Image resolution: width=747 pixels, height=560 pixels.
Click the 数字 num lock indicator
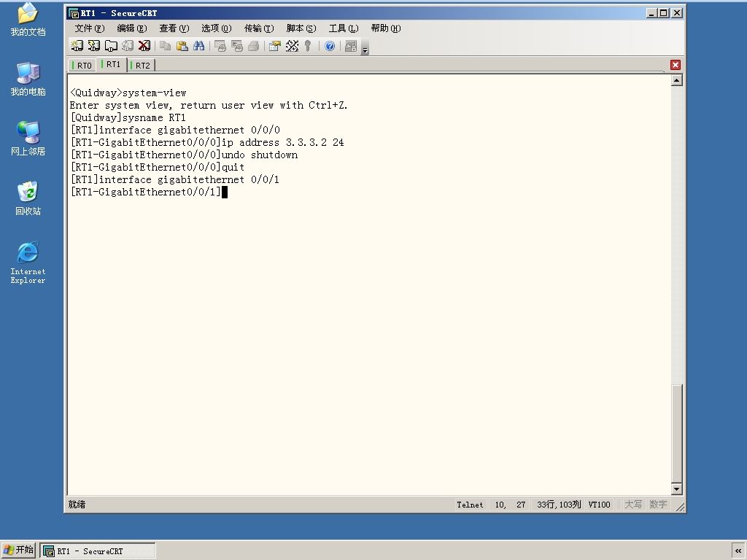point(658,505)
